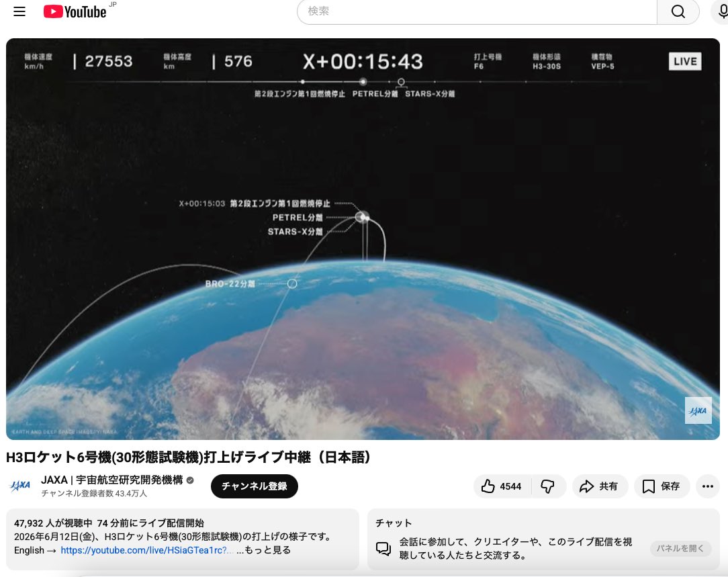Click the chat bubble icon

pos(383,549)
